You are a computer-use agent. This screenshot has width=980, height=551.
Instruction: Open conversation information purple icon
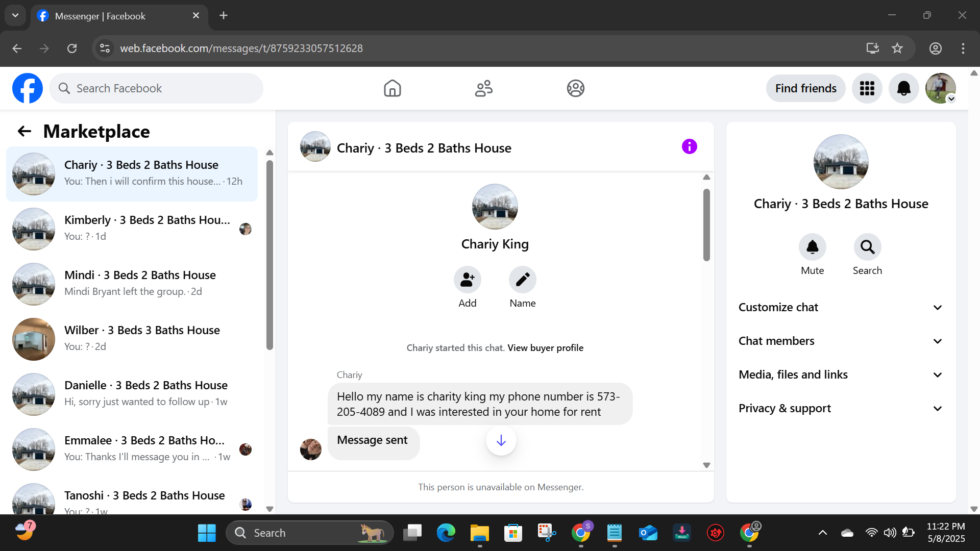690,147
